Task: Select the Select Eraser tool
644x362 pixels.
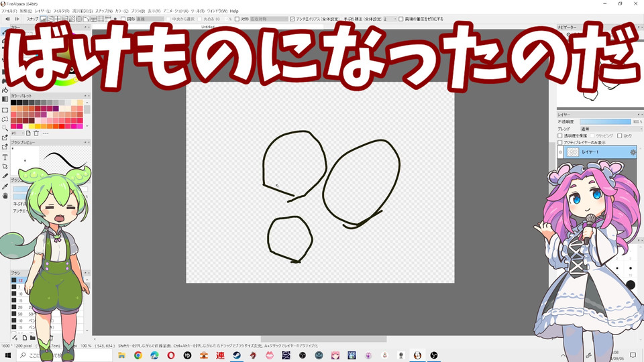Action: pos(5,147)
